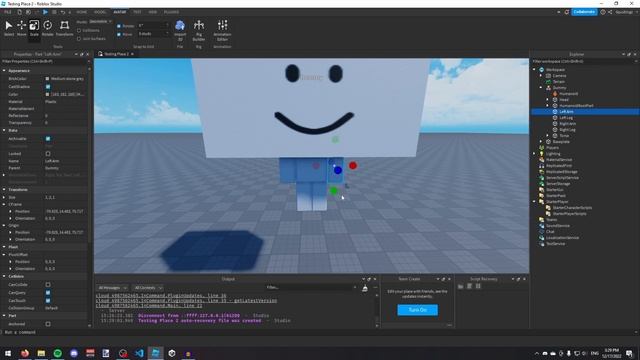The image size is (640, 360).
Task: Click the Collaborate button
Action: [584, 12]
